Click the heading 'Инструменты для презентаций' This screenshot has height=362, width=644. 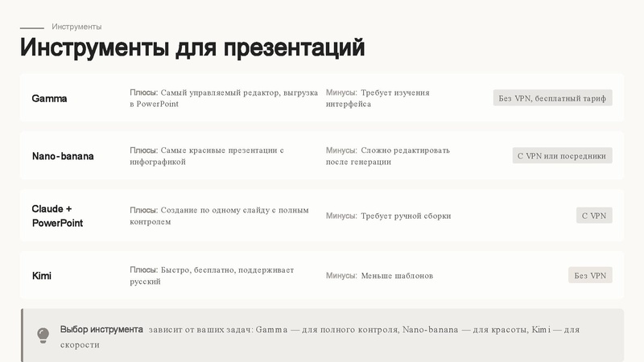coord(192,47)
